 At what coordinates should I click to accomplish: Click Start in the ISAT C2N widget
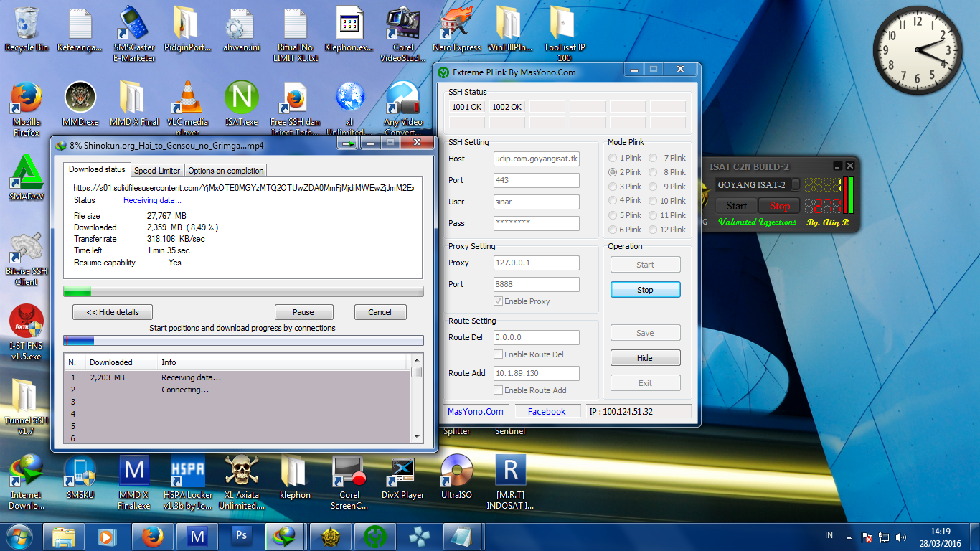[x=736, y=206]
